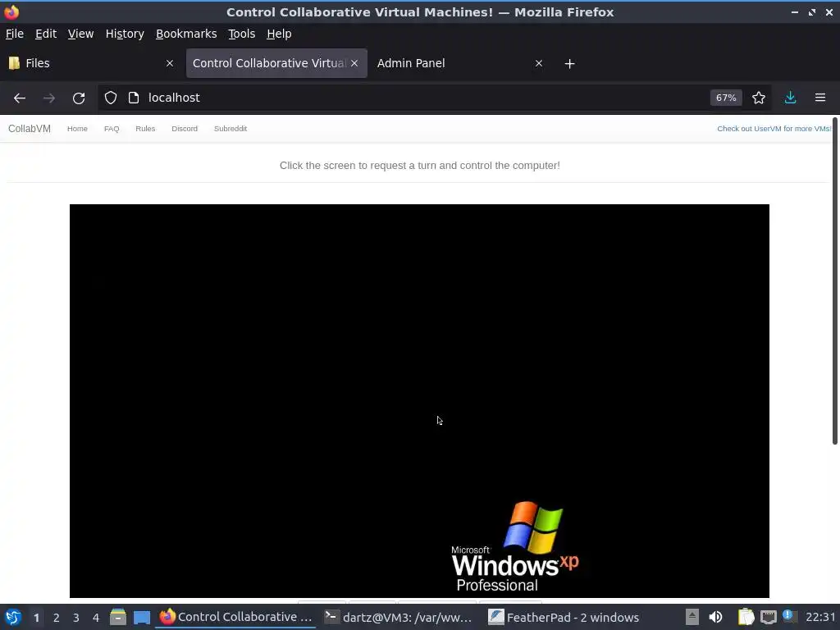Click the greyed forward arrow
Image resolution: width=840 pixels, height=630 pixels.
tap(48, 98)
